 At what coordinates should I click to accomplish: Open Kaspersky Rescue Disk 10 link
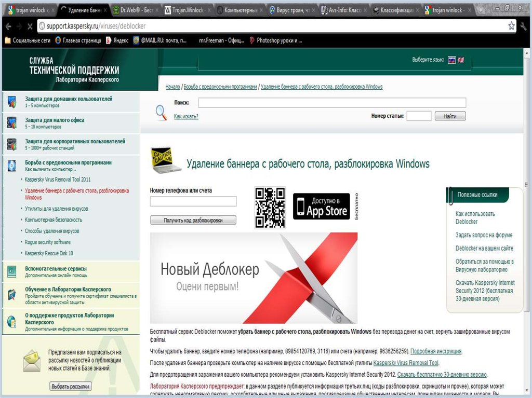(49, 253)
